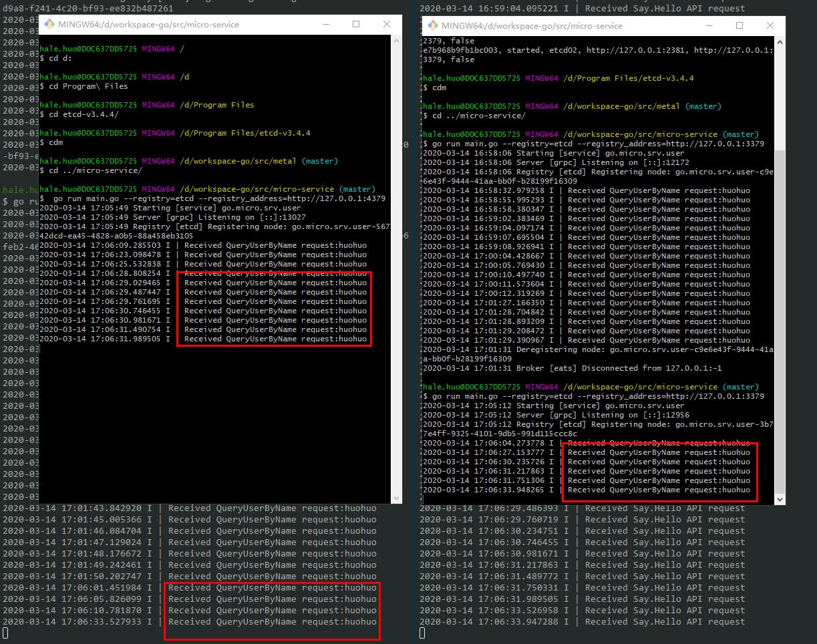
Task: Click the '$ cd etcd-v3.4.4/' command in left terminal
Action: (79, 114)
